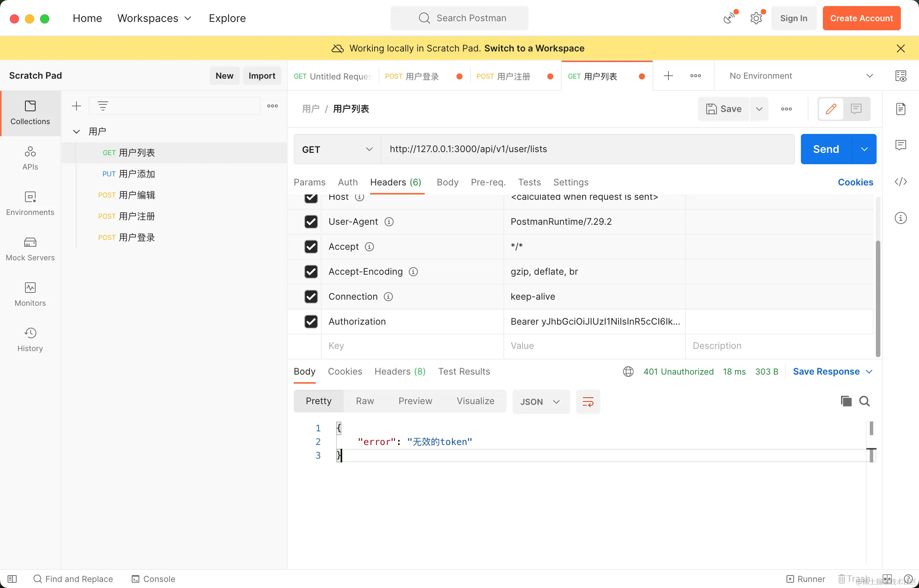Copy response body with copy icon

click(846, 401)
